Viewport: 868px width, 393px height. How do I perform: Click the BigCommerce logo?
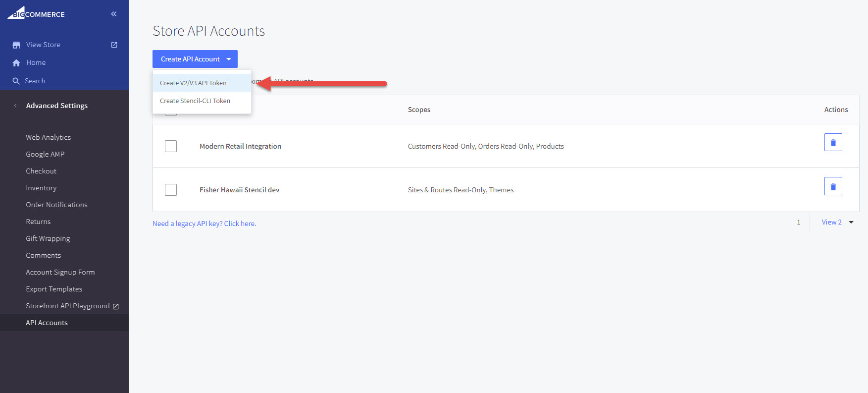(x=36, y=13)
